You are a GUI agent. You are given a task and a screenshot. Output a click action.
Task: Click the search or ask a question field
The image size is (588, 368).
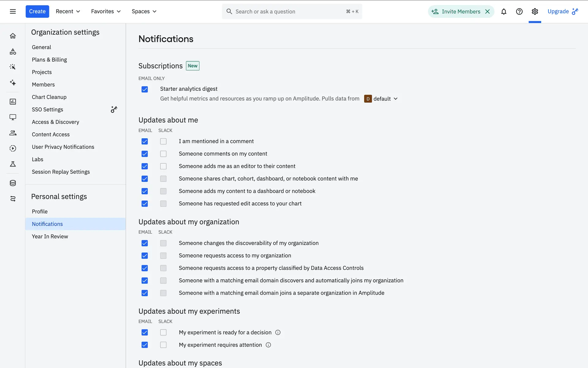point(288,12)
